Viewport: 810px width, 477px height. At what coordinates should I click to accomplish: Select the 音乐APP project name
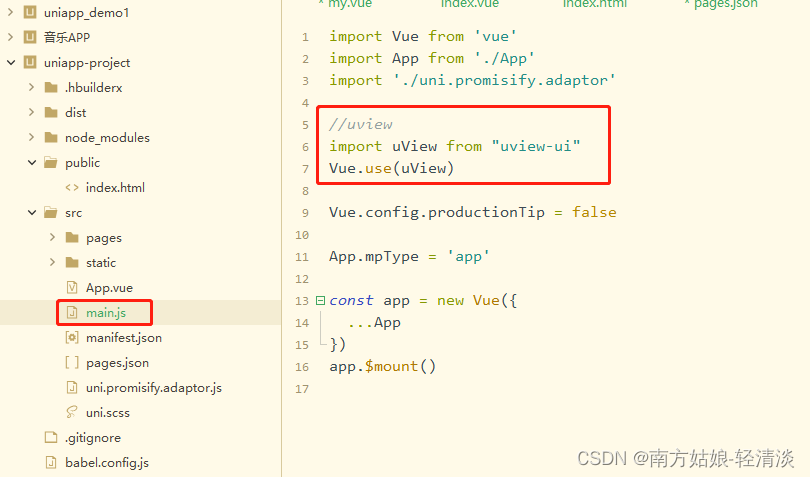[x=67, y=37]
